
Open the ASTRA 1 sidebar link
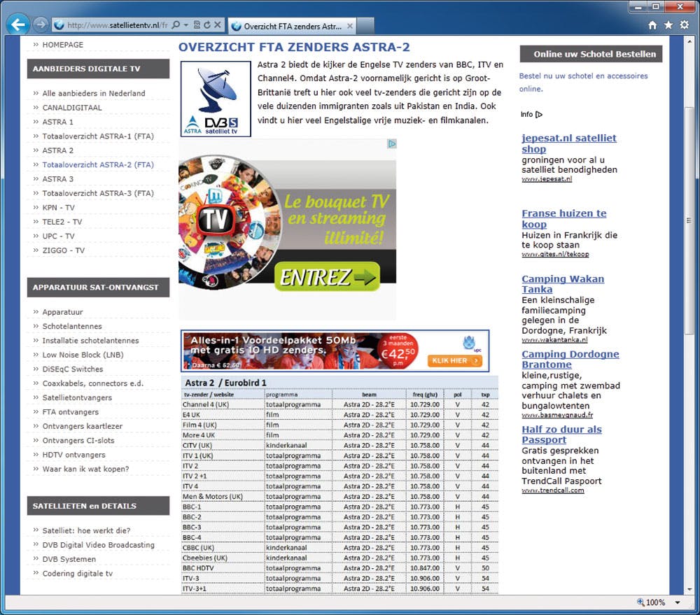(x=57, y=122)
